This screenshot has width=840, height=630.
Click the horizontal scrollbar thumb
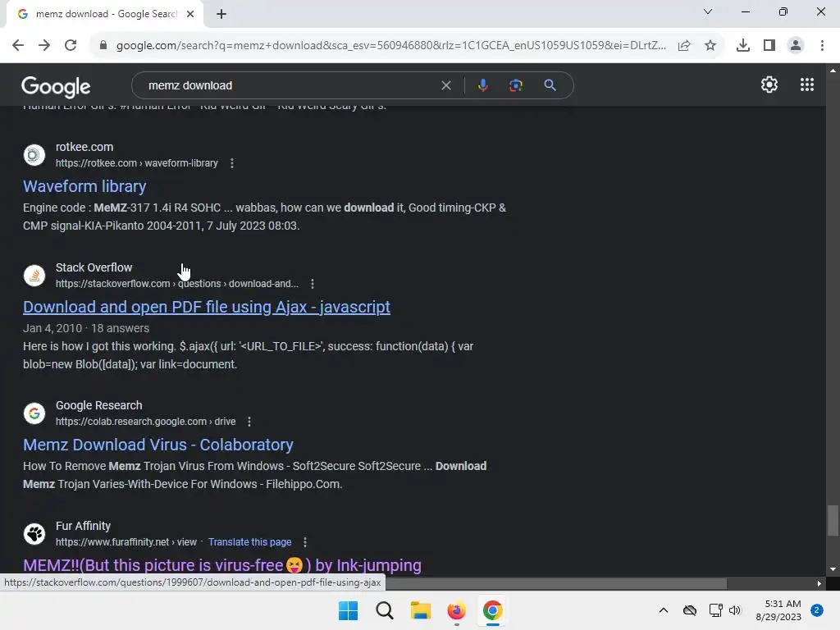pyautogui.click(x=555, y=583)
